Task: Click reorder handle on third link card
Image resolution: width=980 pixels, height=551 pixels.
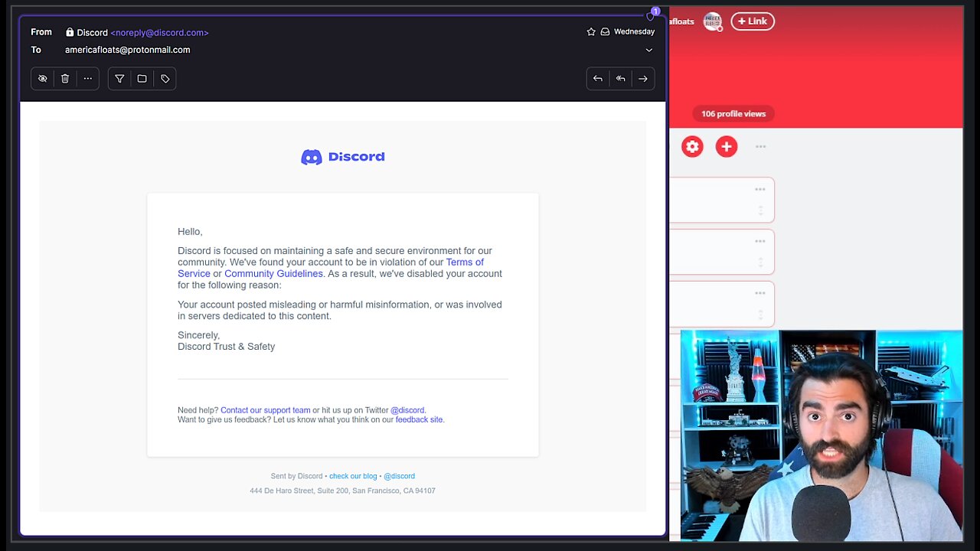Action: pyautogui.click(x=760, y=315)
